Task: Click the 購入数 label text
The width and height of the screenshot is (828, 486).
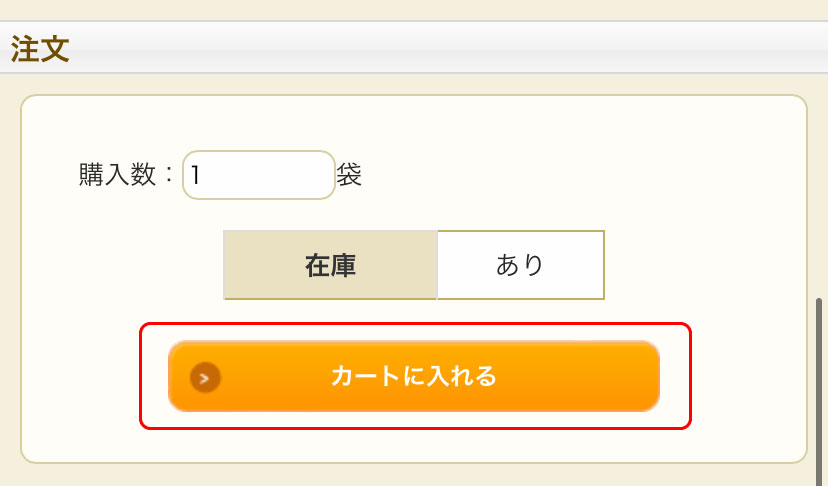Action: coord(117,174)
